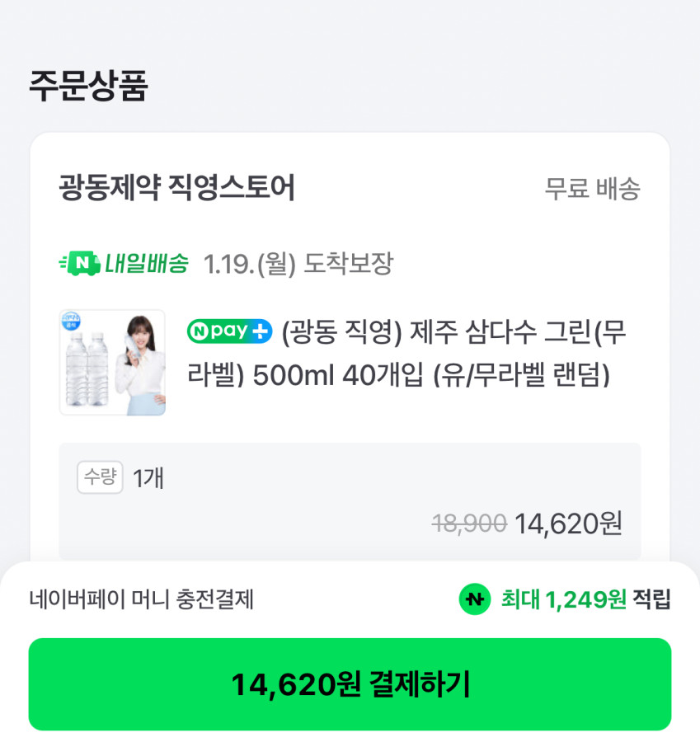Click the green N point coin icon
Screen dimensions: 700x742
pyautogui.click(x=475, y=599)
